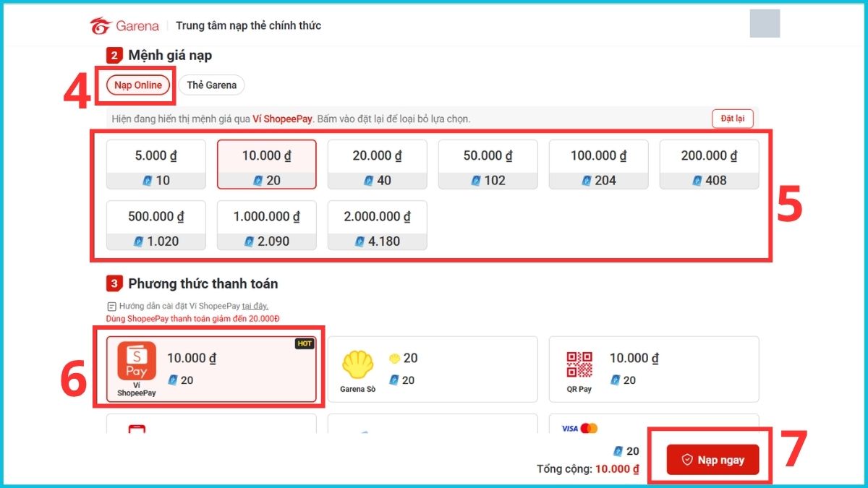The image size is (868, 488).
Task: Click guide document icon before Hướng dẫn
Action: click(x=111, y=307)
